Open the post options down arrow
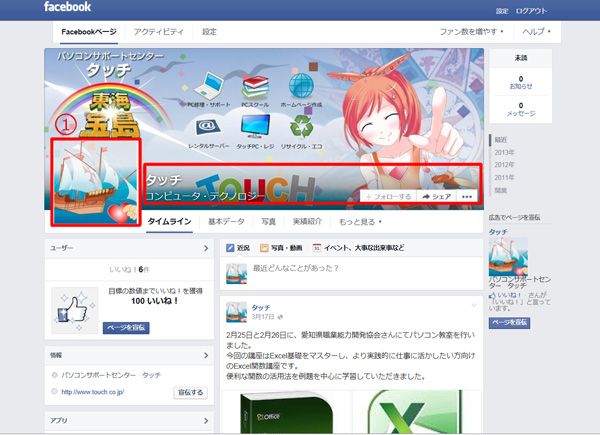The width and height of the screenshot is (600, 435). click(474, 305)
